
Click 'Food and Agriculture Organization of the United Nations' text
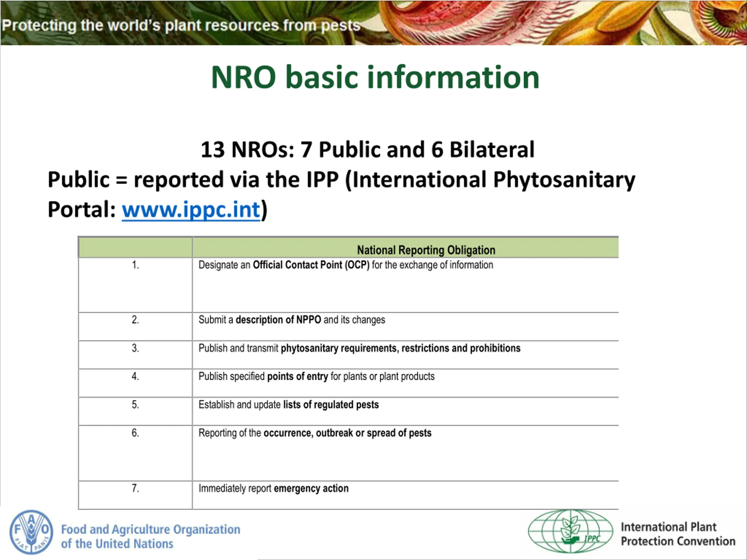[x=151, y=537]
